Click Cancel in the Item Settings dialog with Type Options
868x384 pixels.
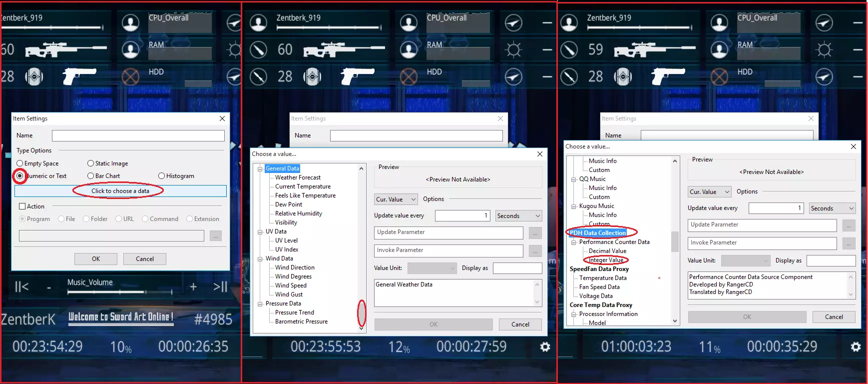coord(145,259)
